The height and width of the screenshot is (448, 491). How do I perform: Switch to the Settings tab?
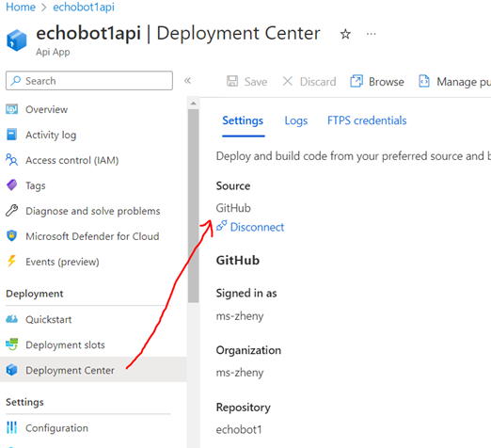point(243,120)
